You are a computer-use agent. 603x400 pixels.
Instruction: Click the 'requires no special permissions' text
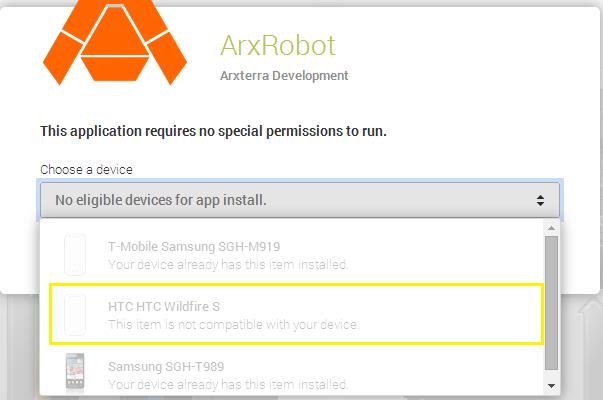coord(213,131)
